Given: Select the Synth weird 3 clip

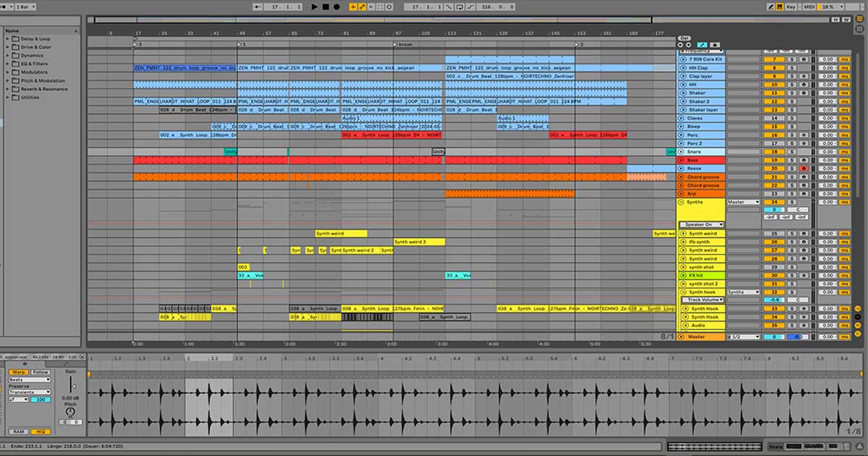Looking at the screenshot, I should [420, 242].
